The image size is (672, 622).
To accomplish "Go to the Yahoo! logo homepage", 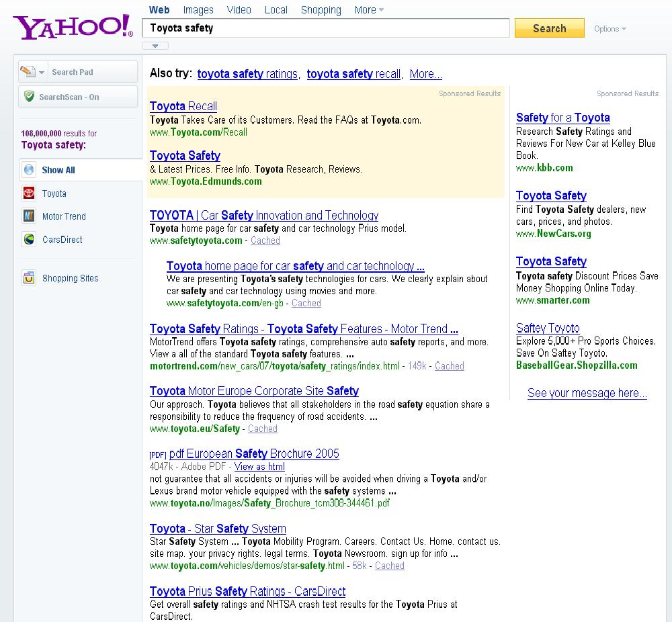I will pos(73,27).
